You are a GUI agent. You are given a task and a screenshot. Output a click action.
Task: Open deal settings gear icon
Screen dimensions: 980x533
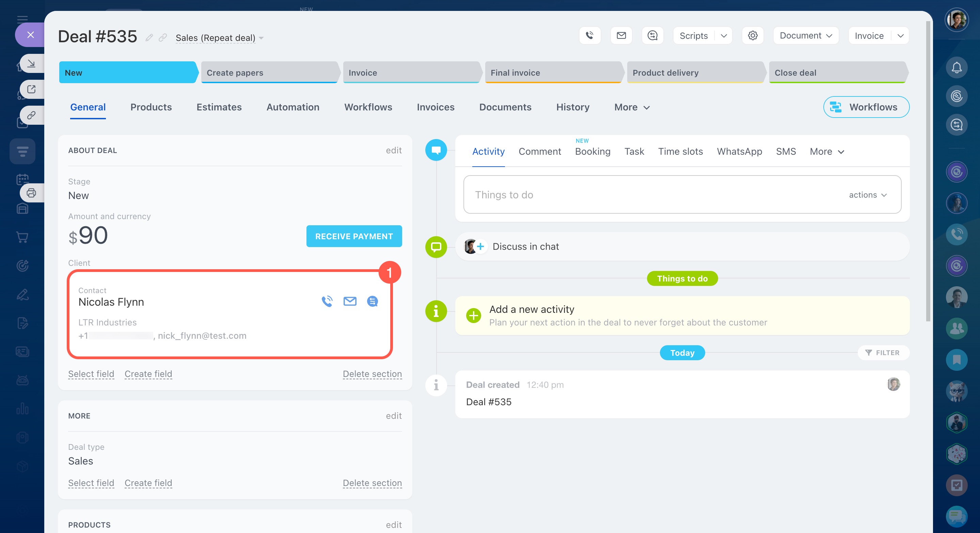(753, 35)
